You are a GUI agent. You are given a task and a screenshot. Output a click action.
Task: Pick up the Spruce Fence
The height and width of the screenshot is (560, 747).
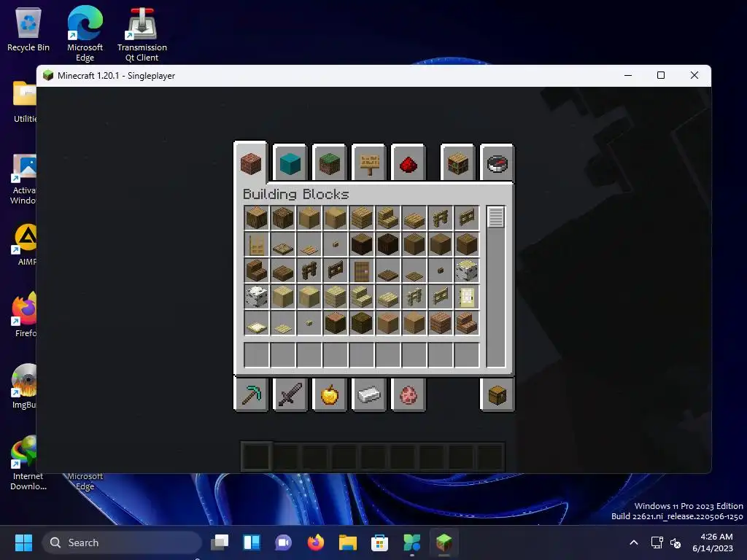309,271
